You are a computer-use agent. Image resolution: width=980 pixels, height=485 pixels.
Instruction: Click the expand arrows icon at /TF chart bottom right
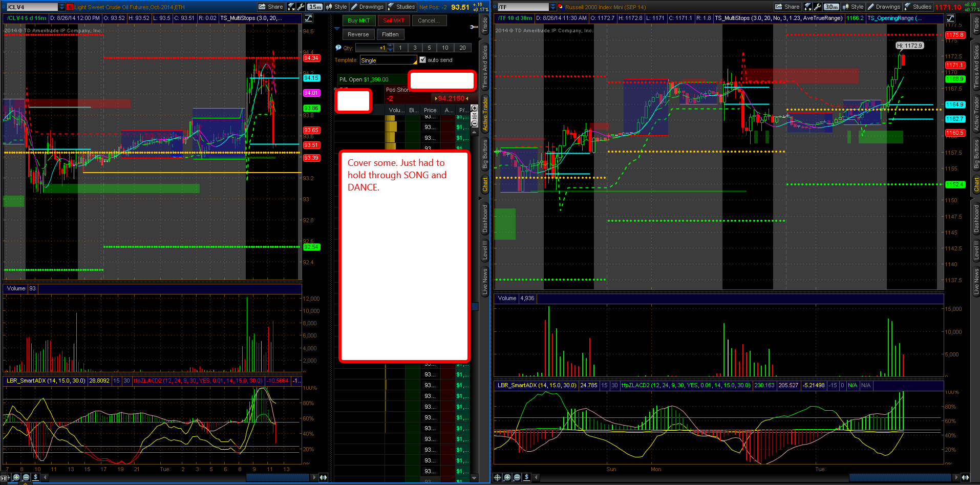(965, 477)
